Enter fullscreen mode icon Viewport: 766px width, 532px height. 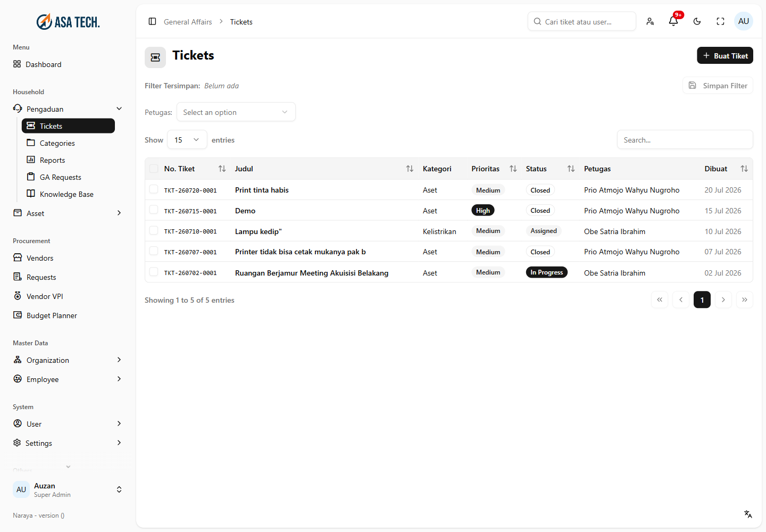[720, 21]
